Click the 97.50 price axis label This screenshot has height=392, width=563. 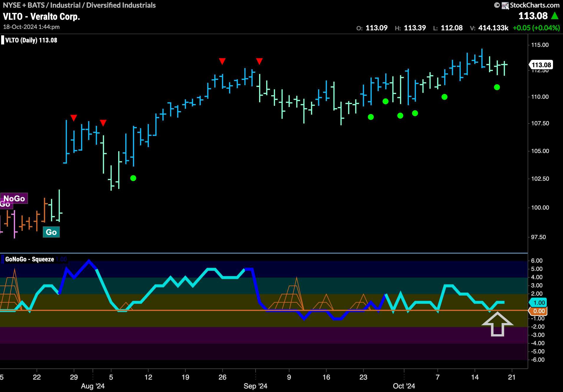(x=538, y=237)
